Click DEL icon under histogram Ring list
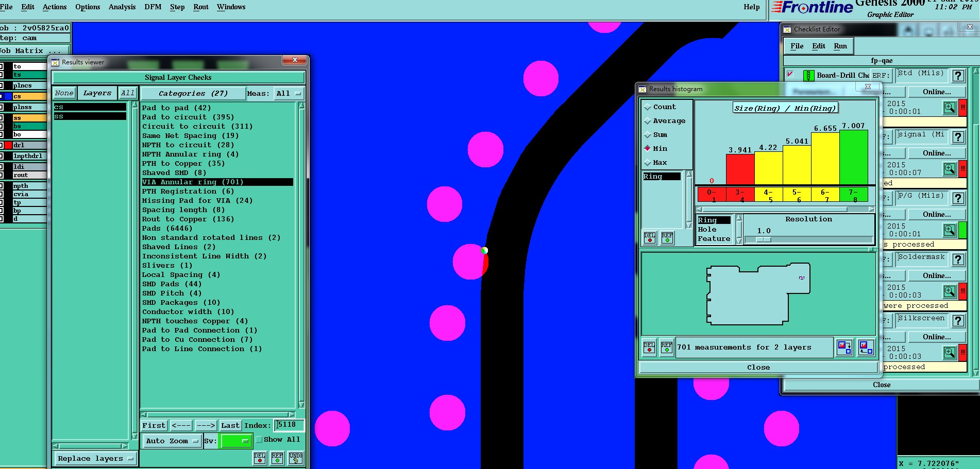This screenshot has height=469, width=980. (650, 237)
